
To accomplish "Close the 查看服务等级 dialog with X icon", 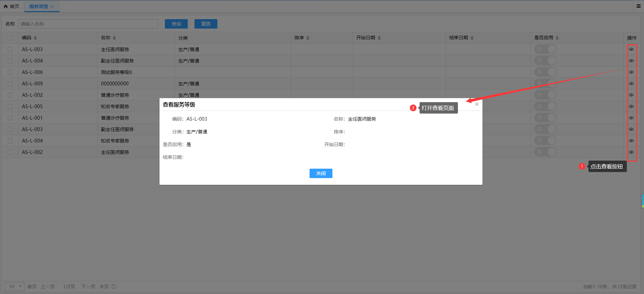I will (476, 104).
